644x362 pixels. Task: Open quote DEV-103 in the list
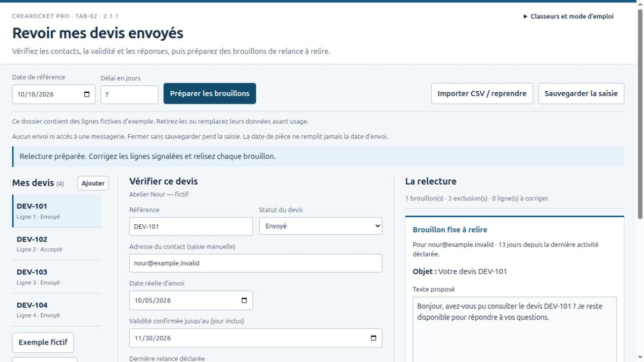pos(56,277)
